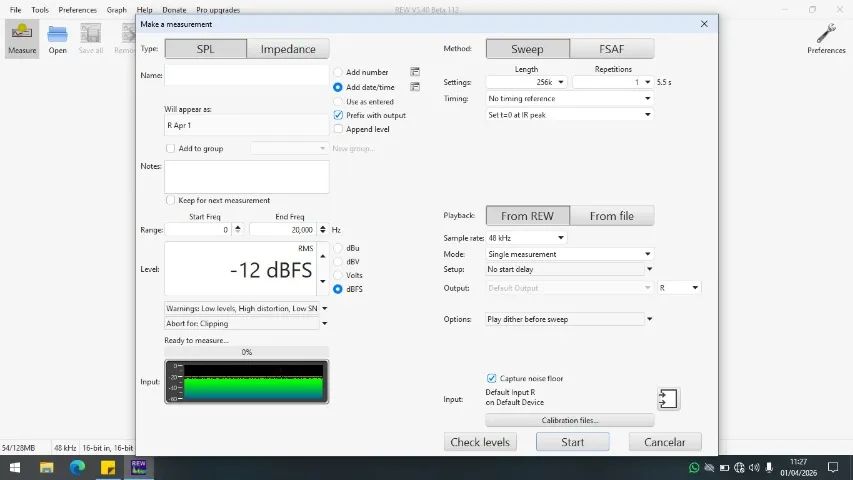Increase the level with up arrow
The image size is (853, 480).
click(x=323, y=256)
